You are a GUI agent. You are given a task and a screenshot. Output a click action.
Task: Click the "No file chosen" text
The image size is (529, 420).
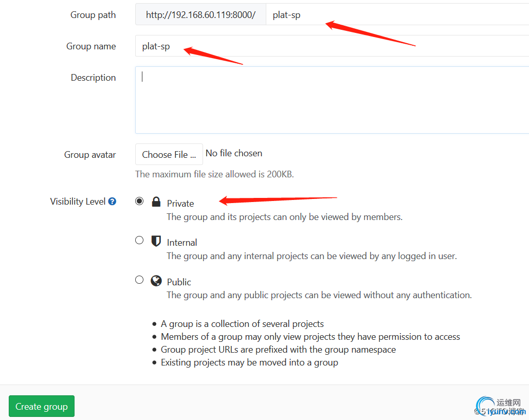(234, 153)
